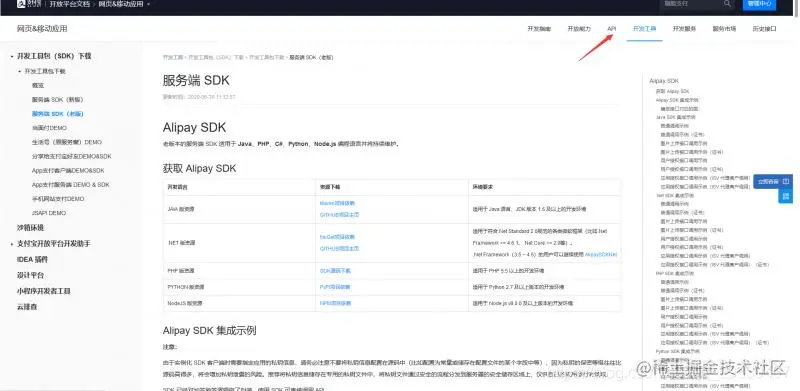The image size is (800, 391).
Task: Click the Alipay logo in the header
Action: [x=29, y=4]
